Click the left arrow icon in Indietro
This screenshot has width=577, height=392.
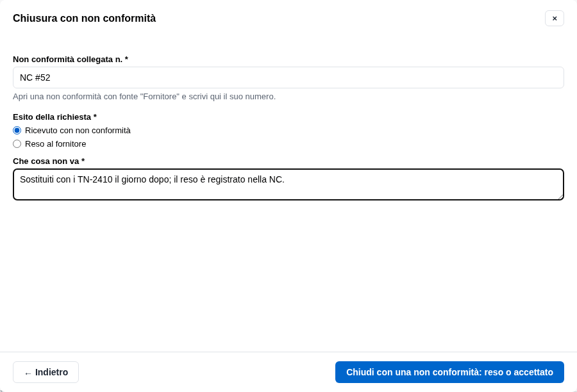point(28,373)
